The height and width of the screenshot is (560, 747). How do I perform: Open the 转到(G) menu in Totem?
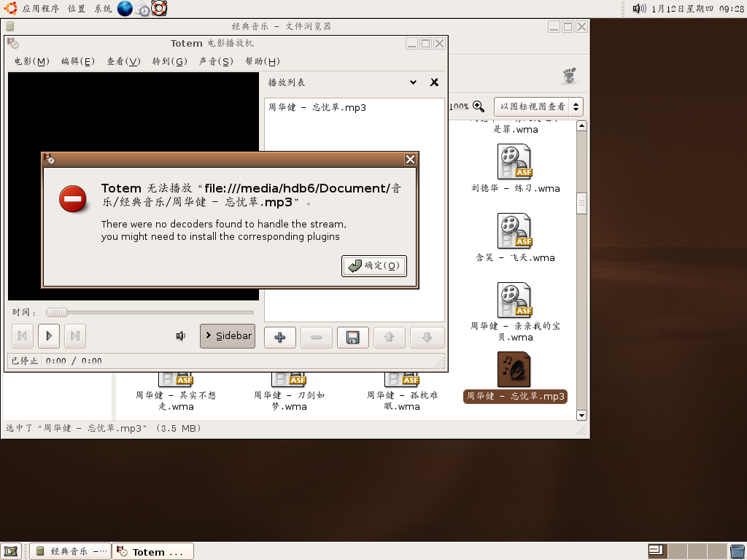pos(169,61)
